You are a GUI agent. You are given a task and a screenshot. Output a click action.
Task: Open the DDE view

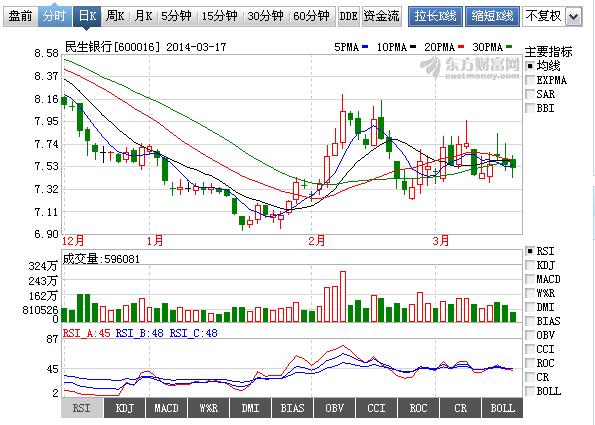coord(349,16)
